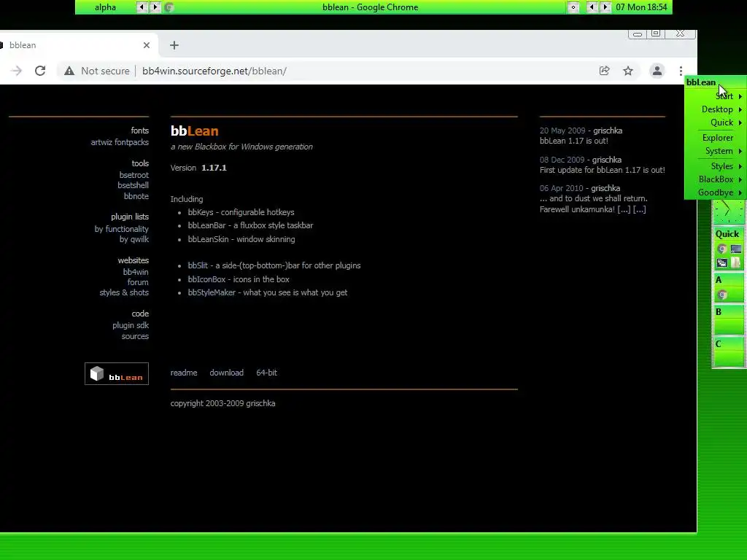
Task: Click the bbLeanBar list entry
Action: 251,226
